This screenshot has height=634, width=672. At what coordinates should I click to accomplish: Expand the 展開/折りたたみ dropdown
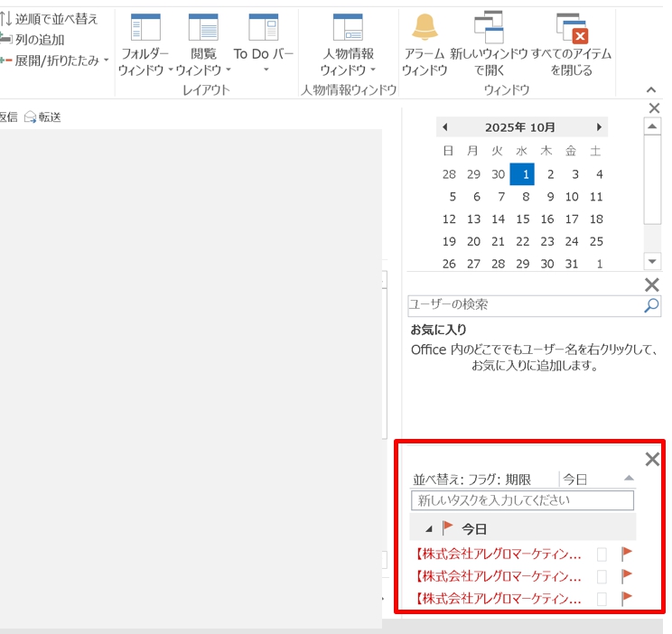(106, 61)
